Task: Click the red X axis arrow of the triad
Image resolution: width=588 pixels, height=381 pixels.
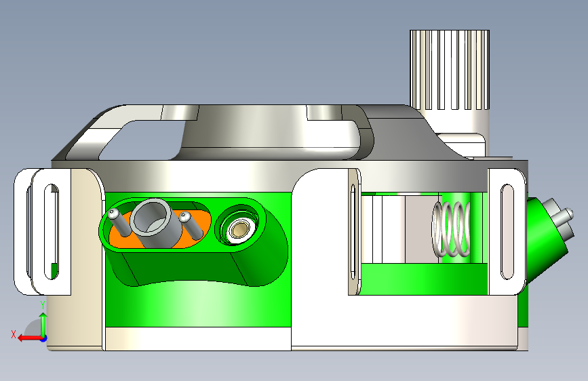Action: click(30, 338)
